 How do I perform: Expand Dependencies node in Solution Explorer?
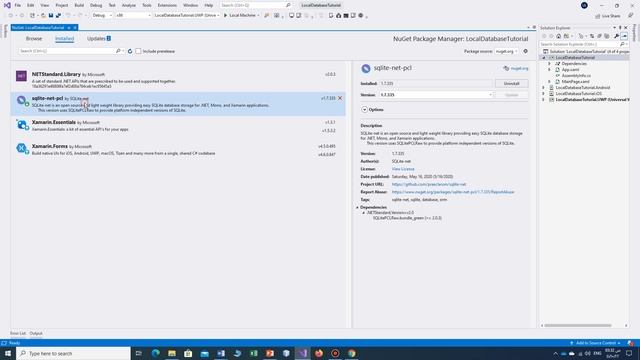tap(549, 64)
